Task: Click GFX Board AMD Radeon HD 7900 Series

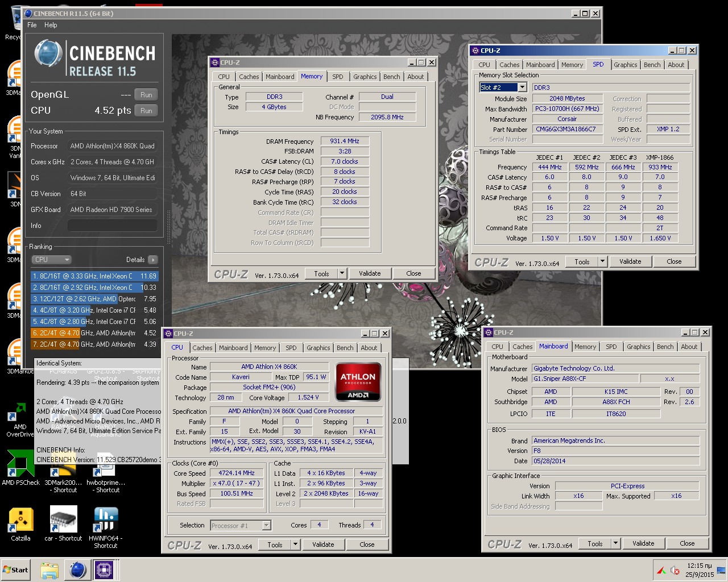Action: [112, 210]
